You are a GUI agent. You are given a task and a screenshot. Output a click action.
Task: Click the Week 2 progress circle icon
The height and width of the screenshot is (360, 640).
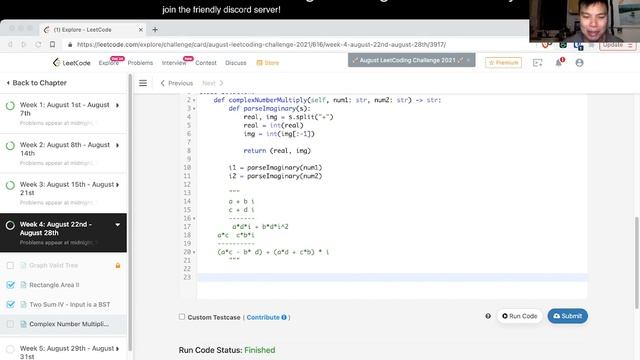point(10,146)
